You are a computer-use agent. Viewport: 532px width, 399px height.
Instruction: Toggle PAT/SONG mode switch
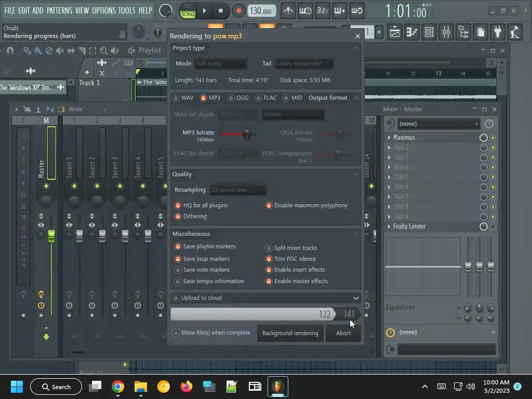point(188,11)
